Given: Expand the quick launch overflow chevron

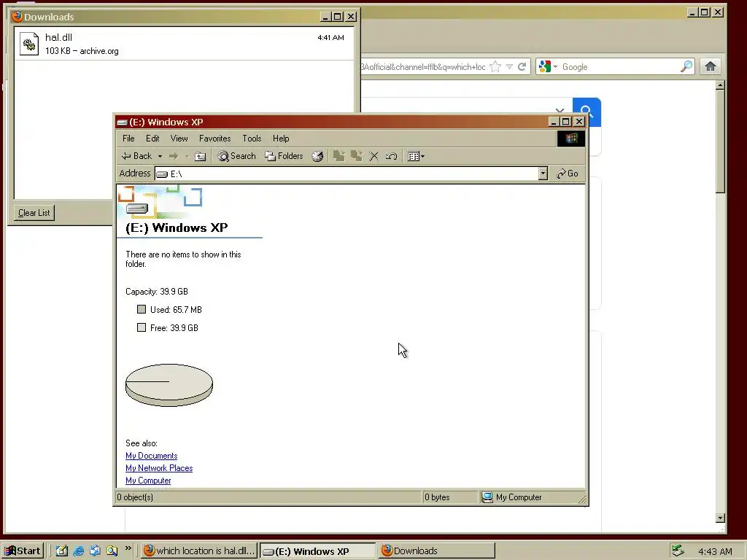Looking at the screenshot, I should click(x=128, y=548).
